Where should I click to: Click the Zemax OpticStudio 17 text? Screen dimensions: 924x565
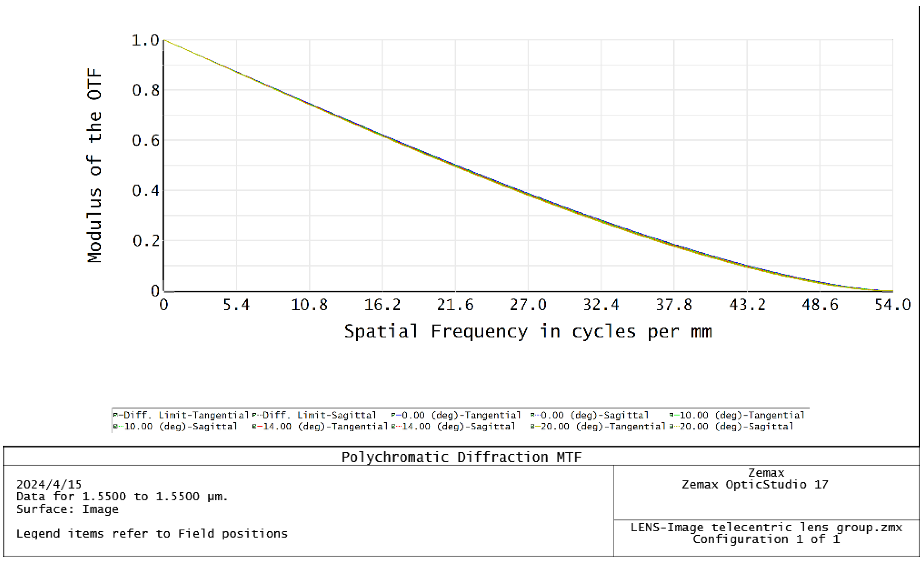[755, 485]
